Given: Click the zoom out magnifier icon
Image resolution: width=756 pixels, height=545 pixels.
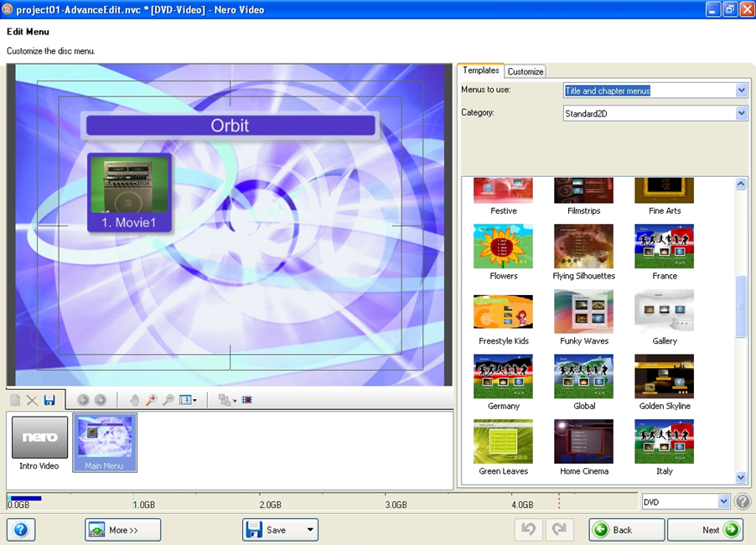Looking at the screenshot, I should pyautogui.click(x=168, y=400).
